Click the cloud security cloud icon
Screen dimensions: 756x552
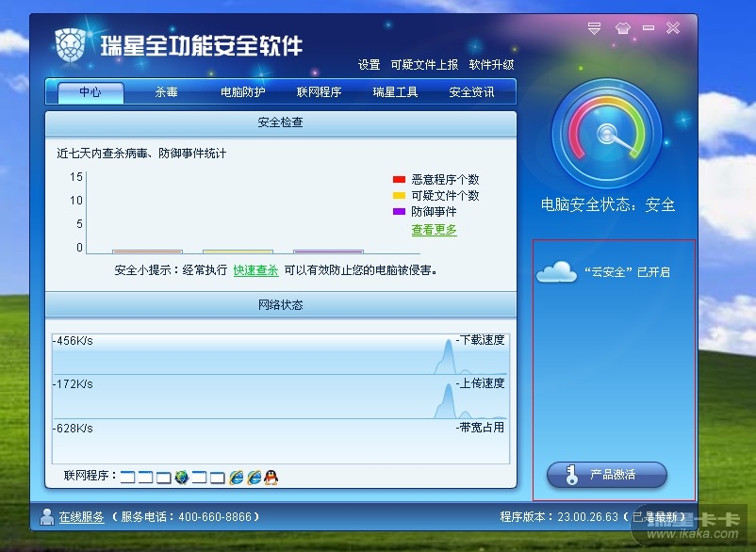click(556, 271)
